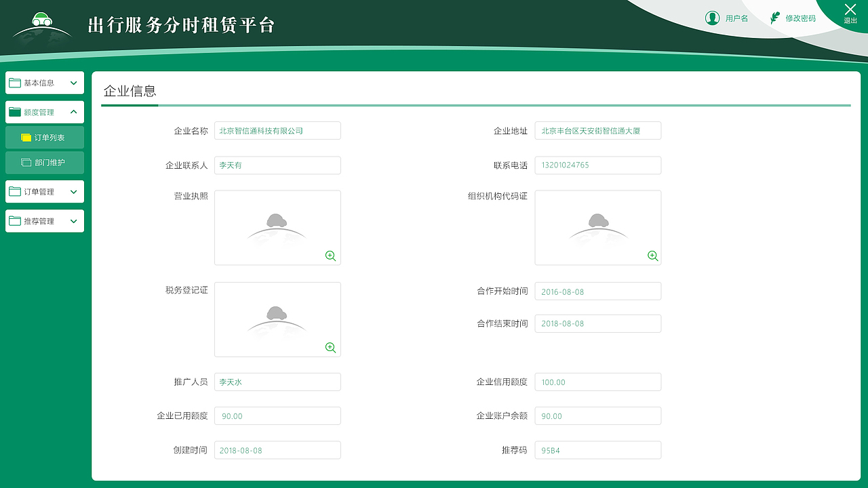Zoom the 组织机构代码证 image via magnifier
868x488 pixels.
[x=652, y=256]
